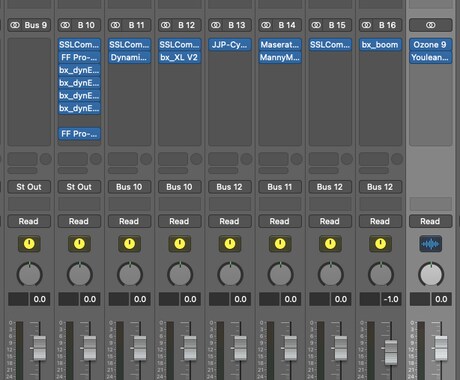Click the yellow format icon on B 16 strip
460x380 pixels.
[x=380, y=244]
